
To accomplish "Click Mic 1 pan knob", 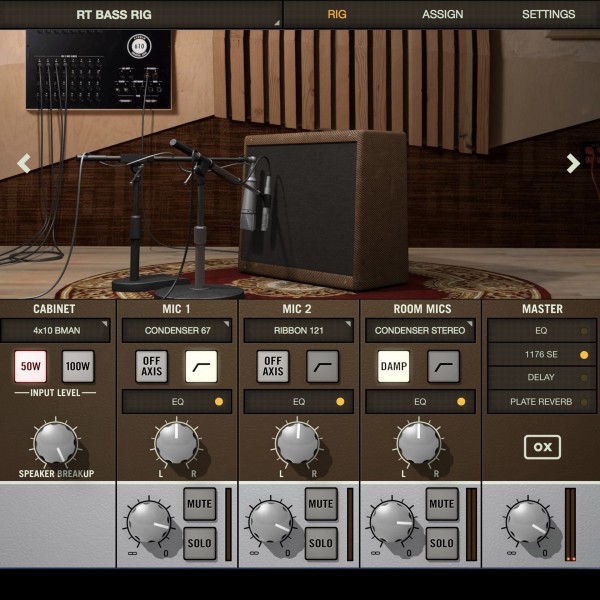I will 177,443.
